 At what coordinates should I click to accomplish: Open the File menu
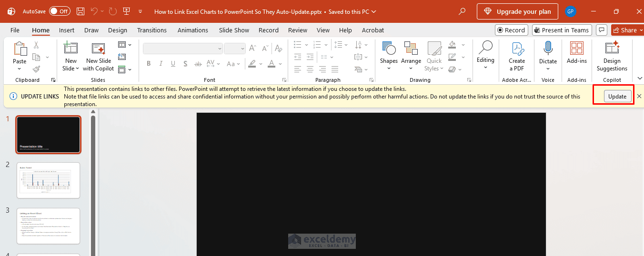[15, 30]
